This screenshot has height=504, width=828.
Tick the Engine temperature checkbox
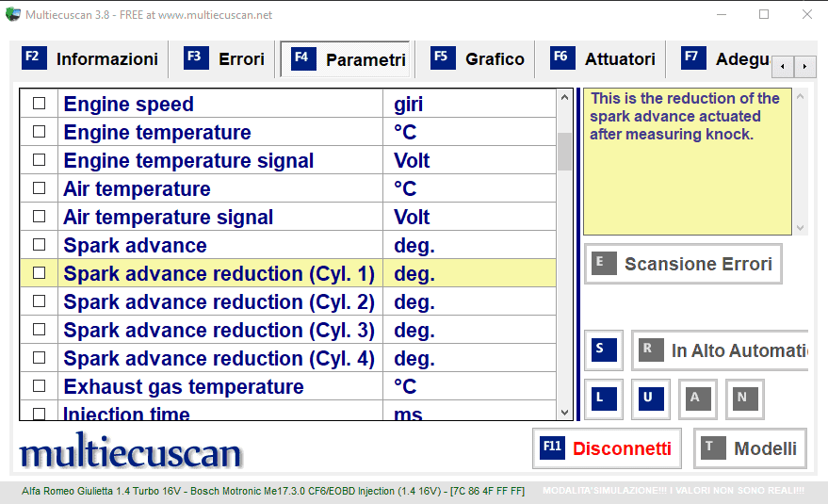(39, 132)
